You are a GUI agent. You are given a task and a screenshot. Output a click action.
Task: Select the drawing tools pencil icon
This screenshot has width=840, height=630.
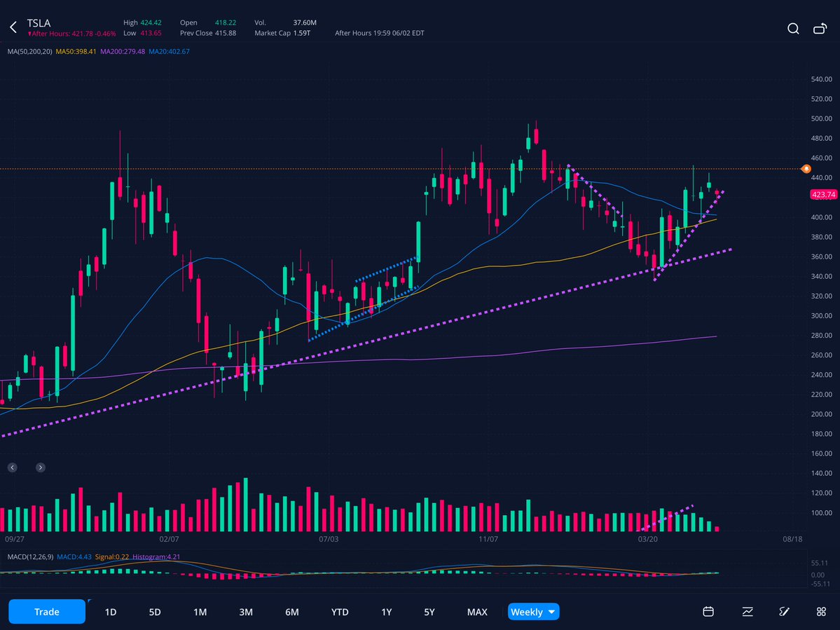[x=784, y=611]
